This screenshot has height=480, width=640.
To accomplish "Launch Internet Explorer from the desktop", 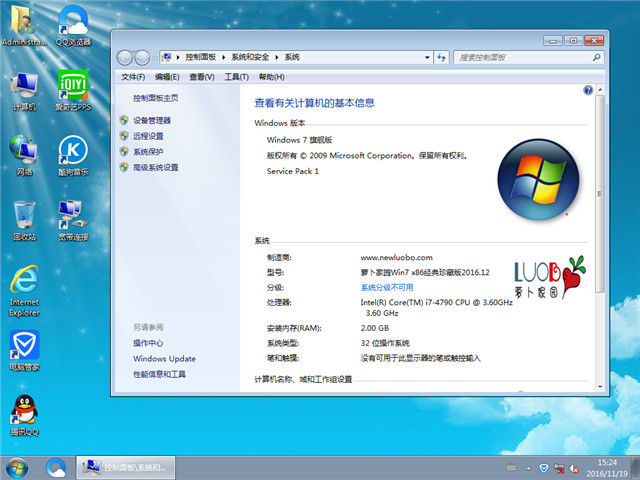I will (x=24, y=291).
